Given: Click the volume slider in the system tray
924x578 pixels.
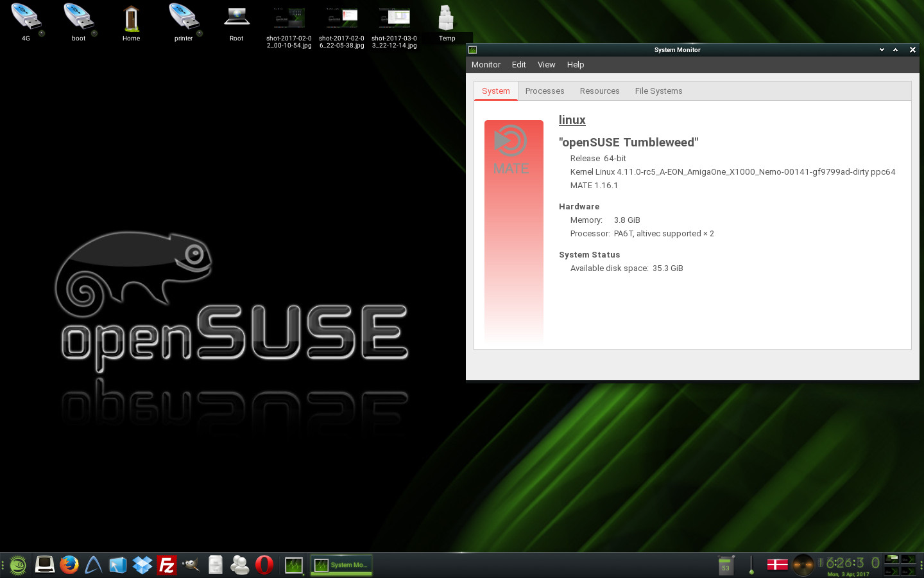Looking at the screenshot, I should coord(751,565).
